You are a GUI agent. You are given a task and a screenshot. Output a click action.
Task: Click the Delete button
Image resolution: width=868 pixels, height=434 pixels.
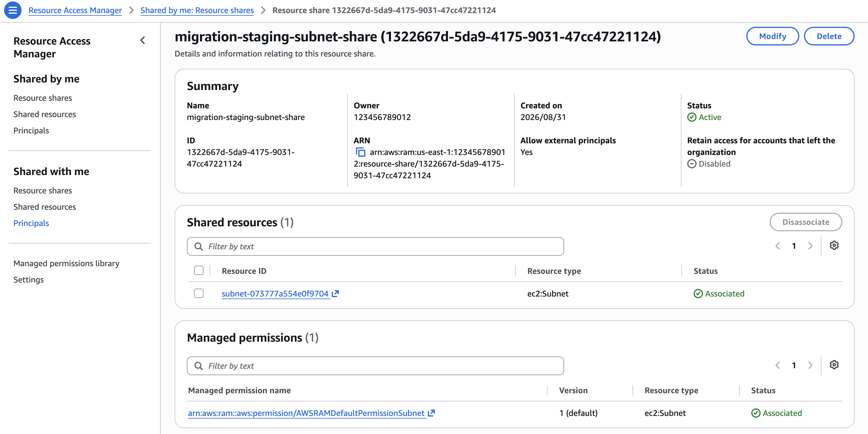click(x=829, y=36)
